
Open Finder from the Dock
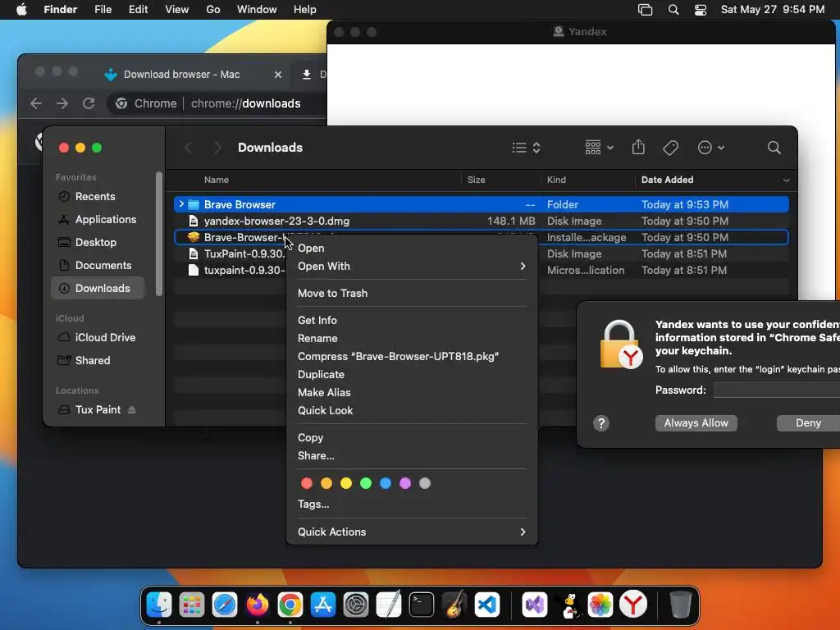coord(159,605)
